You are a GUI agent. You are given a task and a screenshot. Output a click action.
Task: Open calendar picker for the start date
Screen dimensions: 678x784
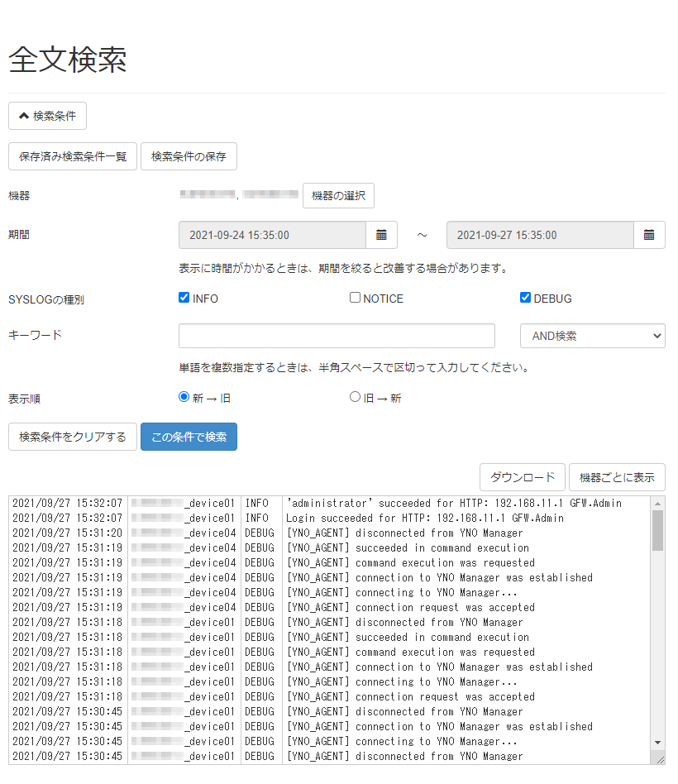381,235
